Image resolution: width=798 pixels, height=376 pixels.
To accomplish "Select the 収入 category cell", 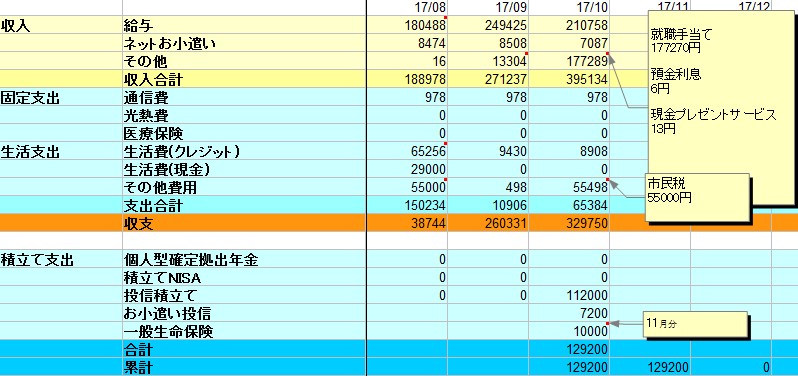I will (x=61, y=25).
